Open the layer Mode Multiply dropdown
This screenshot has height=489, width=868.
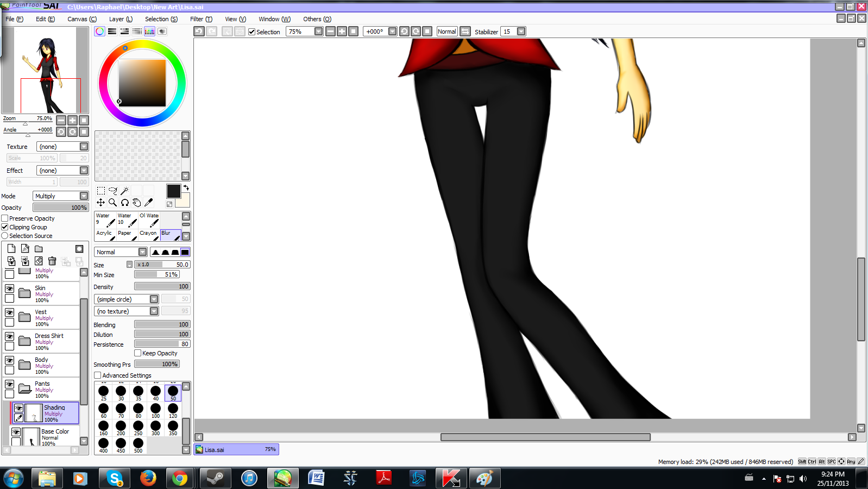click(x=84, y=196)
